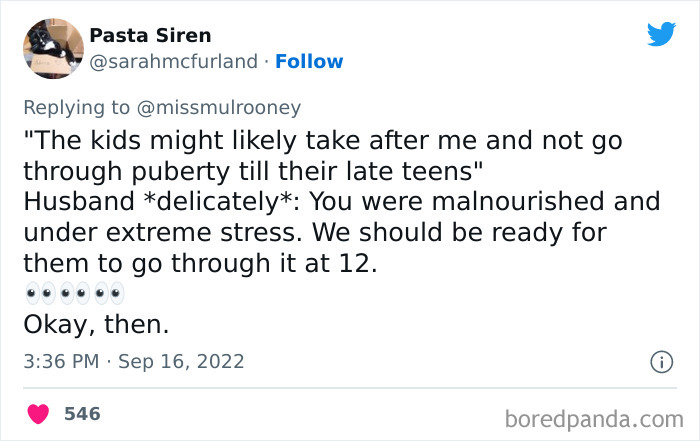Click the Twitter bird logo

coord(661,34)
